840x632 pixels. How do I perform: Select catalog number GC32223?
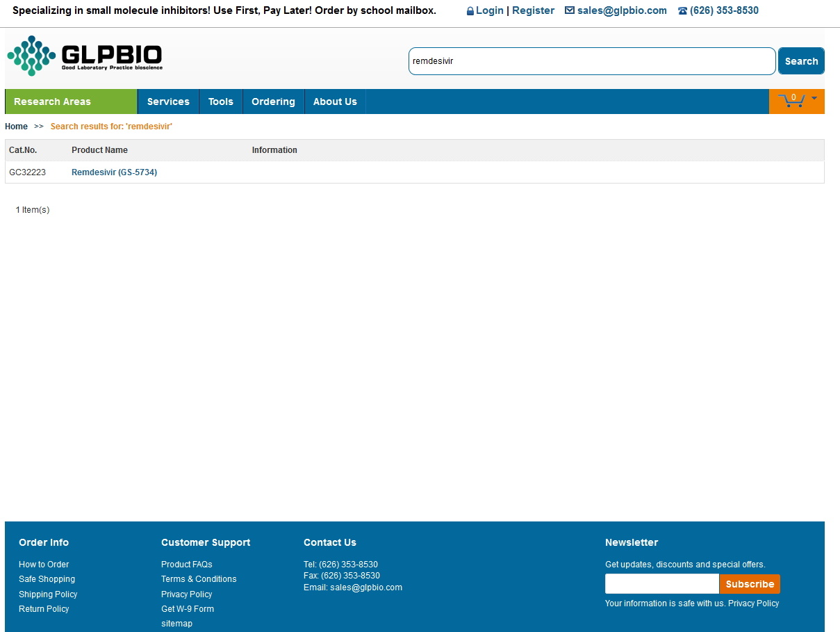[27, 172]
